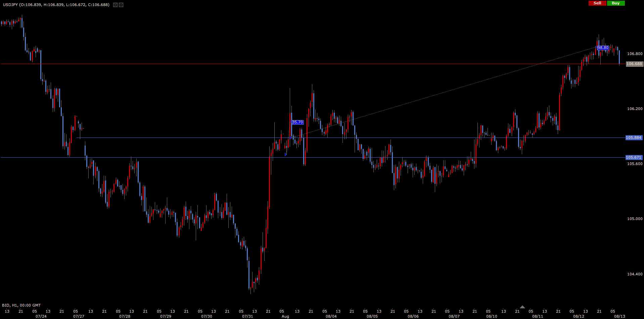Open chart settings gear icon

pyautogui.click(x=121, y=5)
